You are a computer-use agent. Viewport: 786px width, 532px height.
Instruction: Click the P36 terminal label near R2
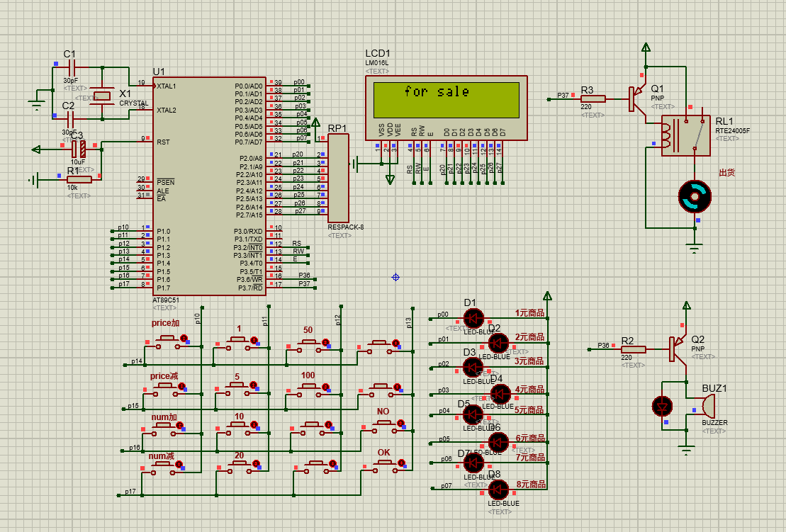click(x=603, y=346)
